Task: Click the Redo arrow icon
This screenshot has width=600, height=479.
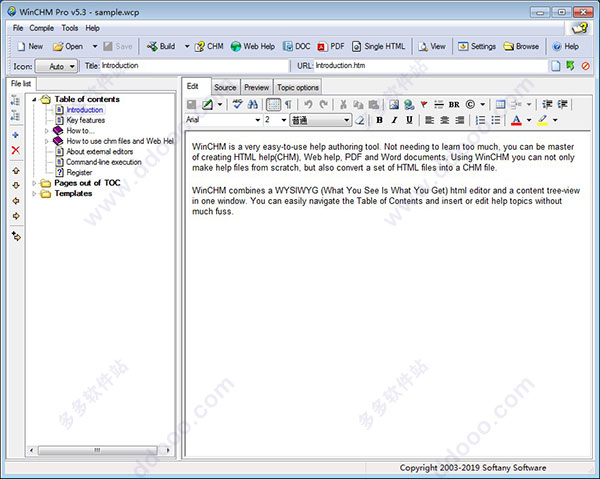Action: click(x=323, y=104)
